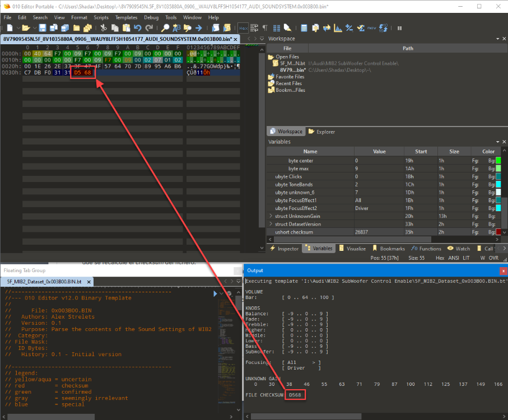This screenshot has height=420, width=508.
Task: Click the Bg color swatch for byte center
Action: 498,161
